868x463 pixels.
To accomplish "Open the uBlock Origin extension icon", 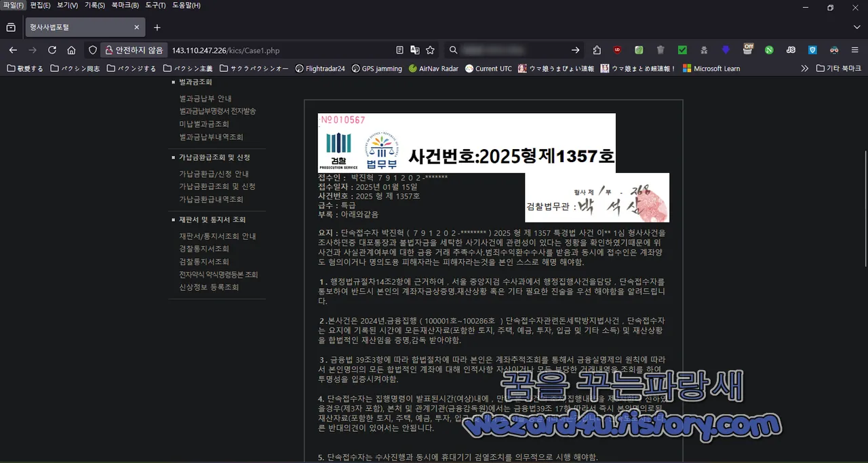I will (617, 50).
